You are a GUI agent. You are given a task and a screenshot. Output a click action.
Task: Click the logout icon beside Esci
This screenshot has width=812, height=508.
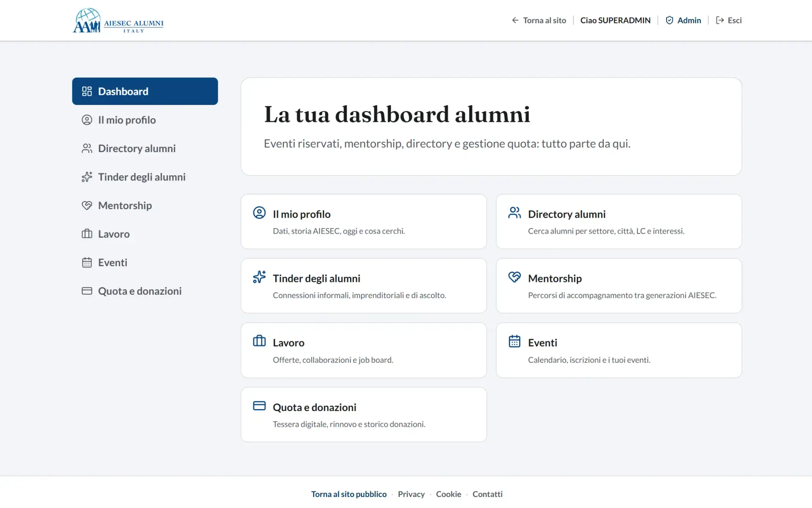point(720,20)
